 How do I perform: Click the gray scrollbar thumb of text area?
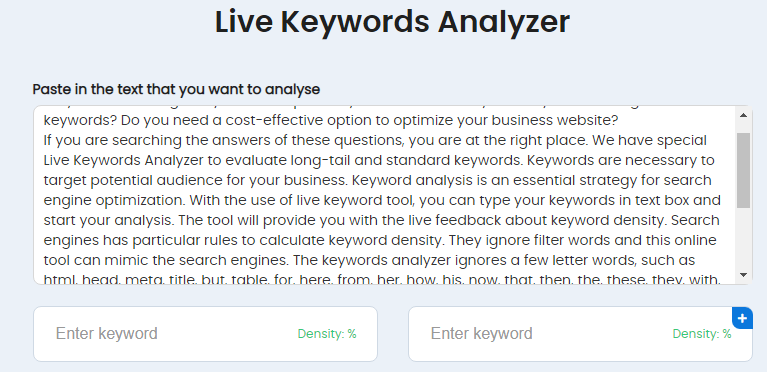click(x=743, y=170)
